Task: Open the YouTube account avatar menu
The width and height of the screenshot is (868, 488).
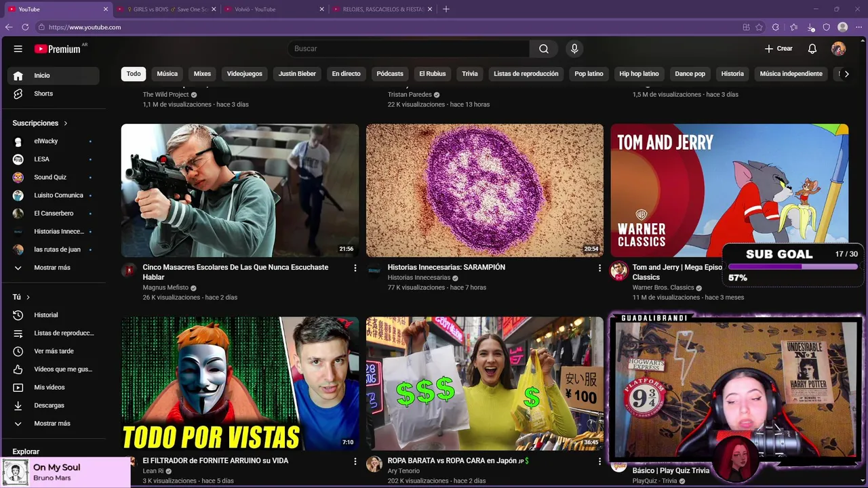Action: coord(839,49)
